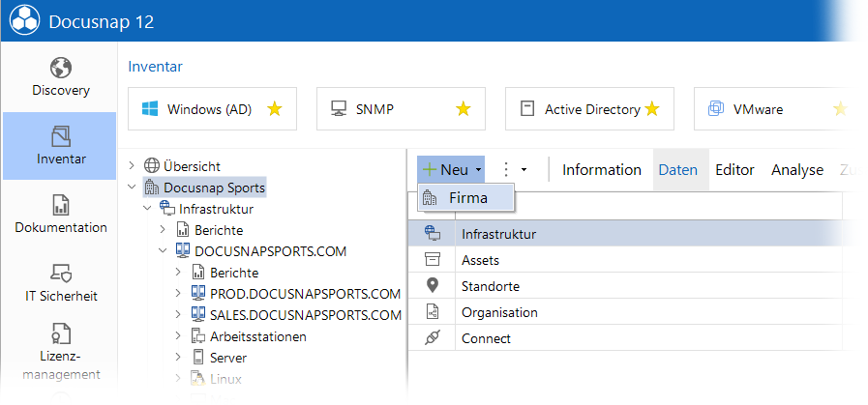Select the Docusnap Sports tree item
The width and height of the screenshot is (868, 405).
pos(204,188)
